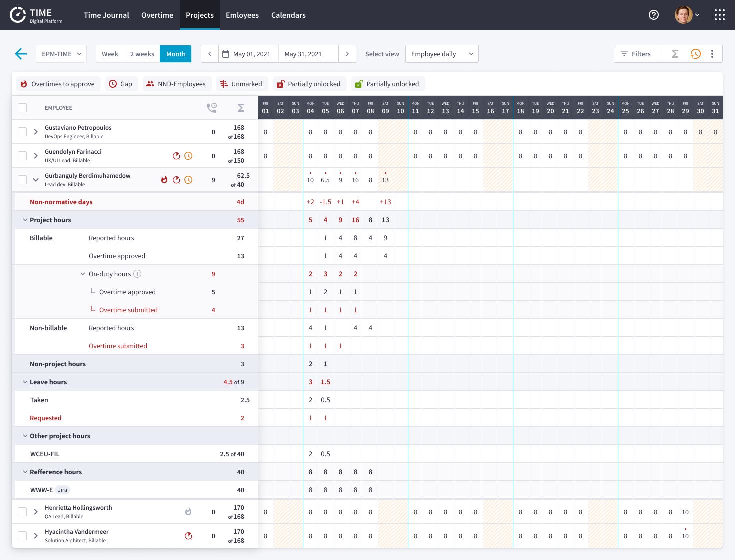Open the apps grid menu icon
This screenshot has height=560, width=735.
pos(719,15)
